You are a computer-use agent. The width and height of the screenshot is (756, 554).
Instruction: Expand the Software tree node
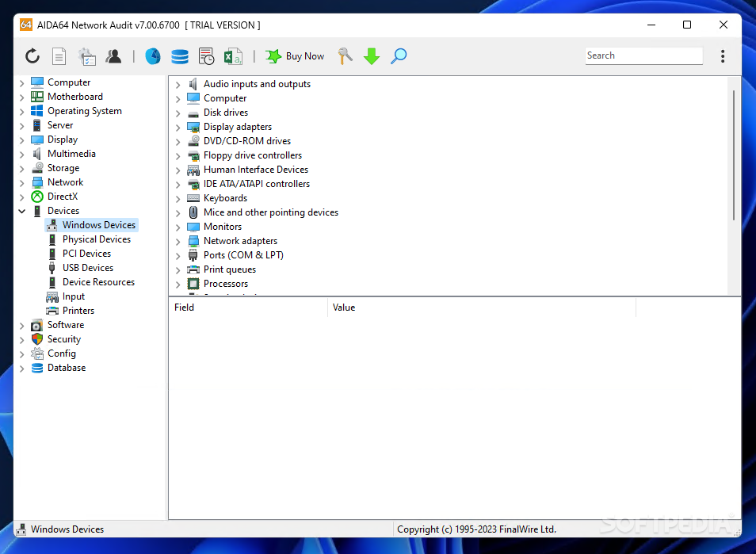point(21,326)
